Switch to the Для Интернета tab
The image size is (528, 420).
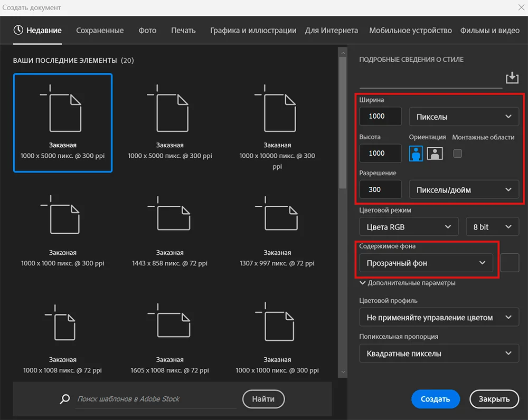pos(332,30)
